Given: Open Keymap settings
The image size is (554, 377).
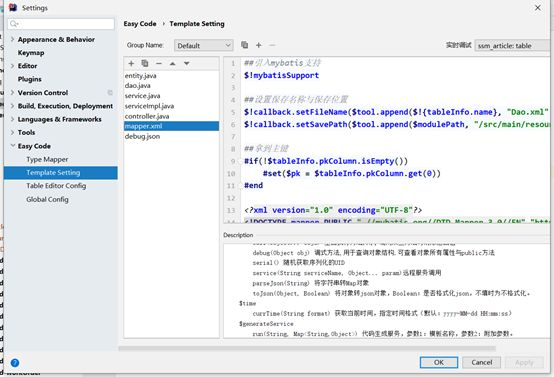Looking at the screenshot, I should [31, 53].
